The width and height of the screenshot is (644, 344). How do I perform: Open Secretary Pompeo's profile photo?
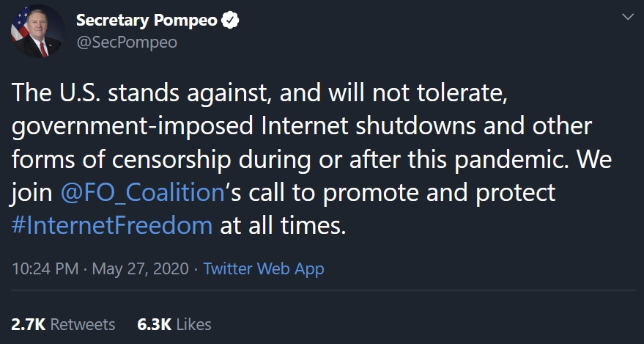click(36, 32)
